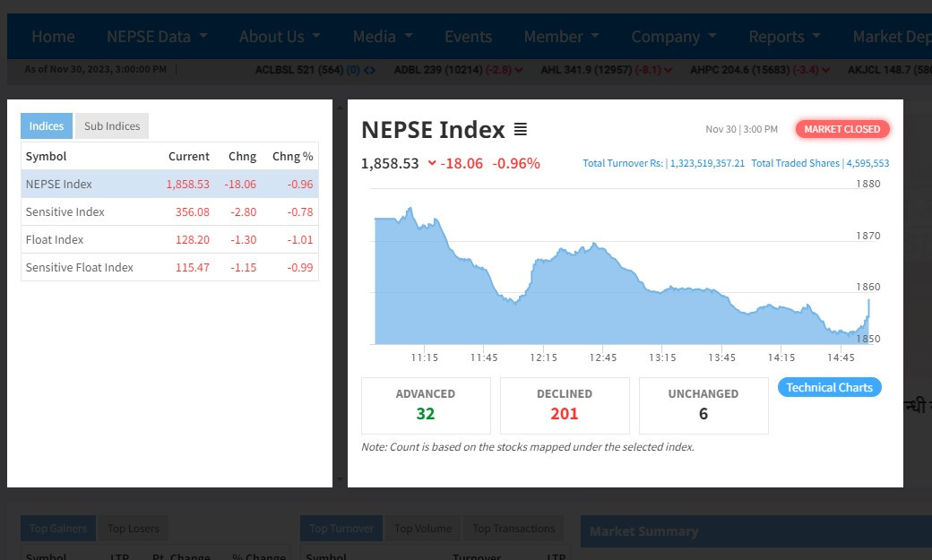Open the Home navigation link
Viewport: 932px width, 560px height.
tap(53, 37)
